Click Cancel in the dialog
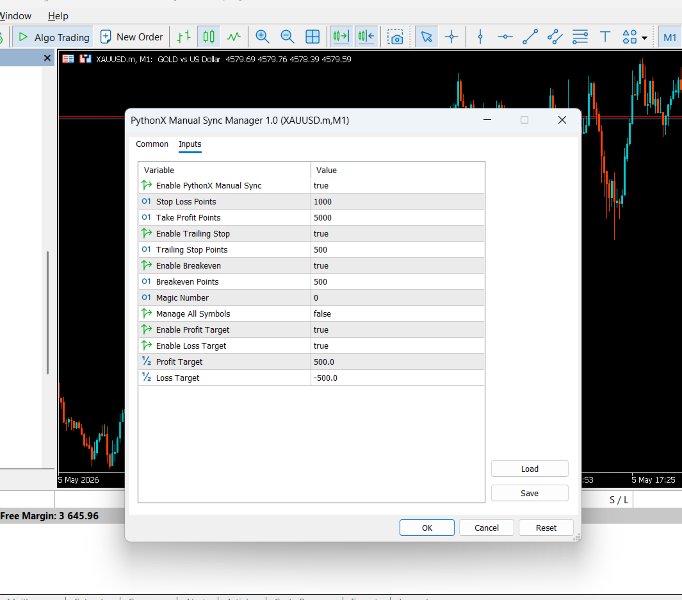682x600 pixels. pos(487,528)
